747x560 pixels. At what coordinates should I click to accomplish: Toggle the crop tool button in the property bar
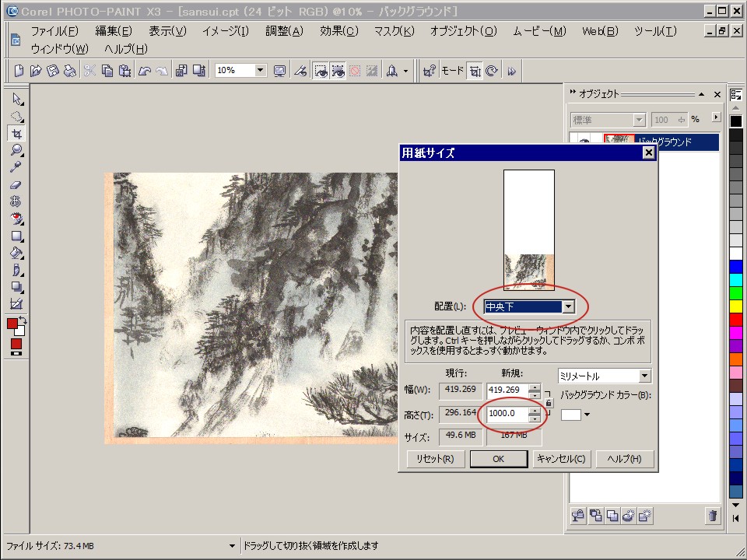pyautogui.click(x=475, y=71)
